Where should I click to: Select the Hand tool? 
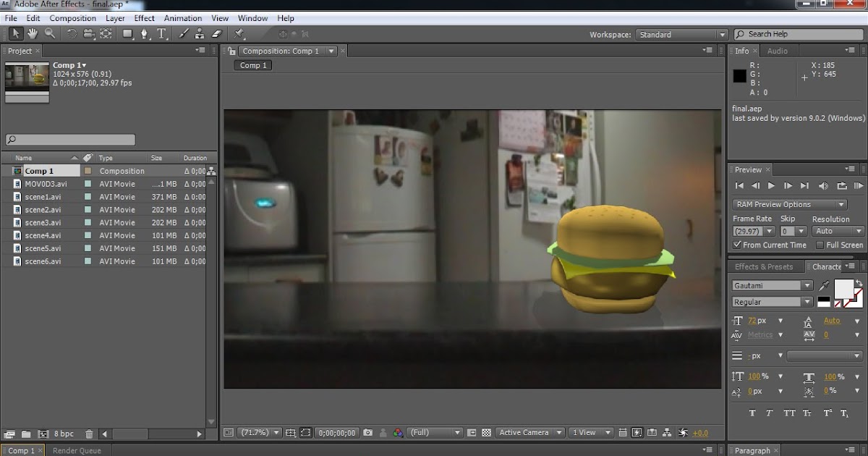tap(33, 33)
